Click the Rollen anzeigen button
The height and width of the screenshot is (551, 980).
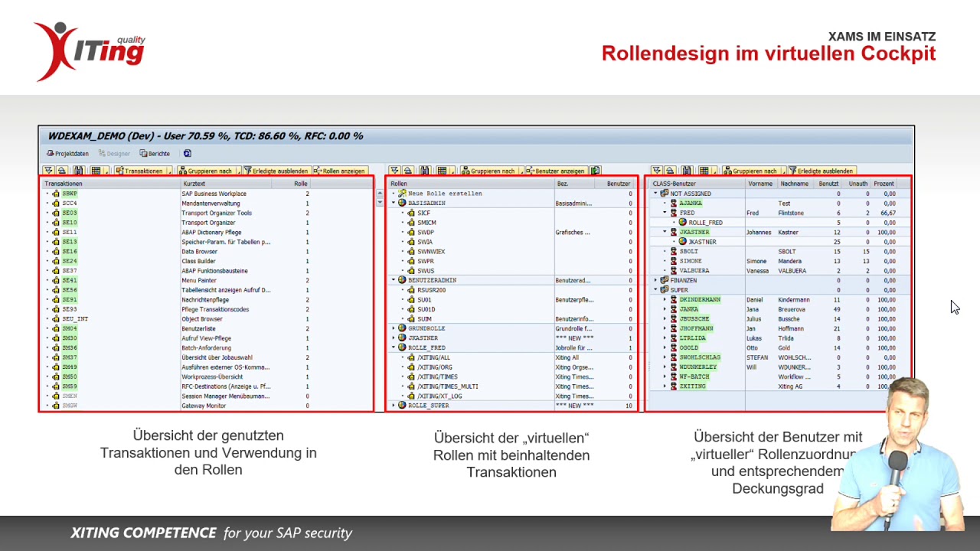pos(339,171)
